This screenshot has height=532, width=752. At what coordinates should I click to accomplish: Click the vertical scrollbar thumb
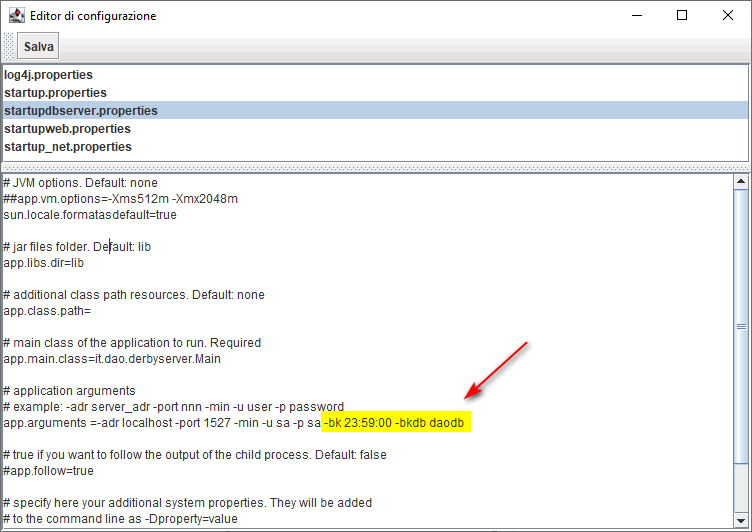click(741, 326)
